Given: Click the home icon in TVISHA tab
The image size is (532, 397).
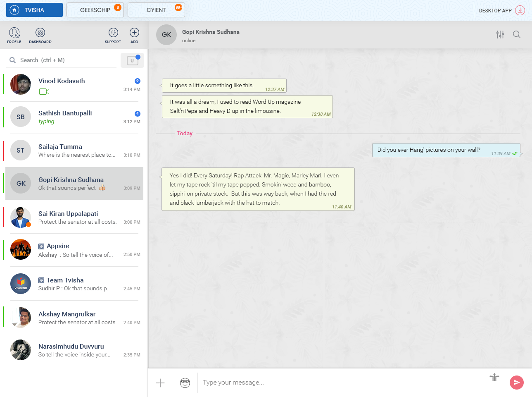Looking at the screenshot, I should [x=14, y=10].
